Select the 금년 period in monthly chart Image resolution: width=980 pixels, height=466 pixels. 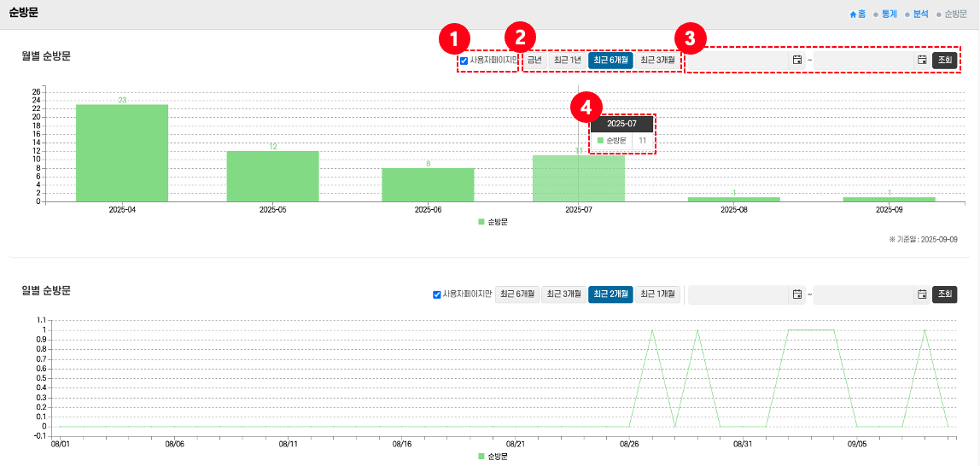[534, 60]
